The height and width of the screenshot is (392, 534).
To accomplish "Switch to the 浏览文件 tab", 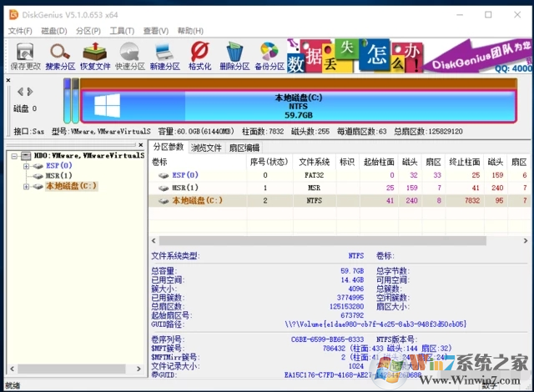I will click(206, 148).
